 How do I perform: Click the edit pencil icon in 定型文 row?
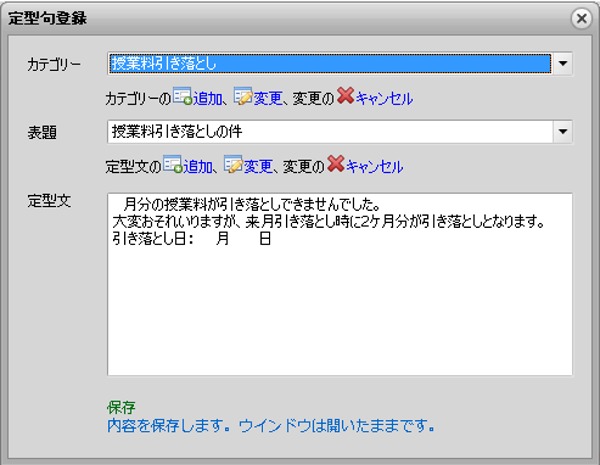233,164
